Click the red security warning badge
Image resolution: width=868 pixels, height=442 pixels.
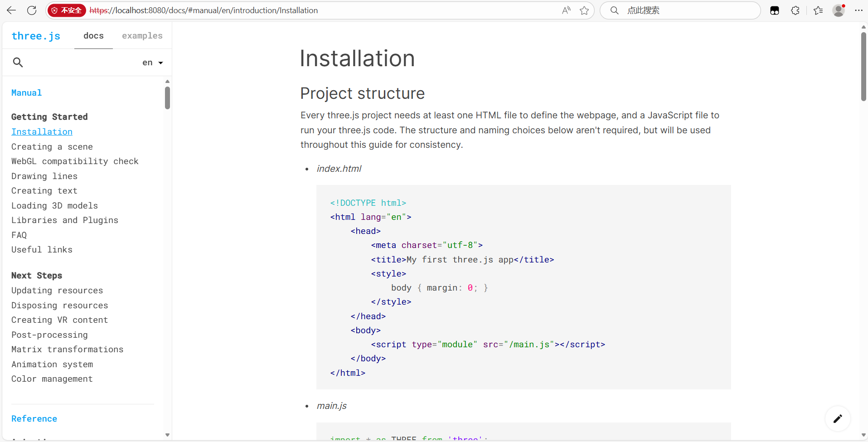pos(67,10)
